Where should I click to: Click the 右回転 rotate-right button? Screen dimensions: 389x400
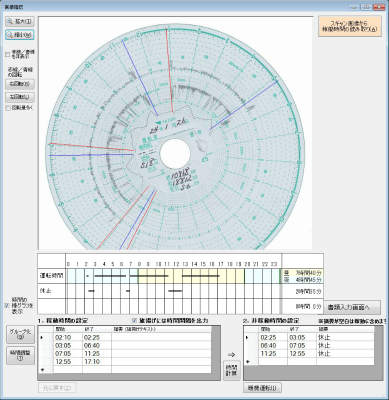pyautogui.click(x=20, y=84)
